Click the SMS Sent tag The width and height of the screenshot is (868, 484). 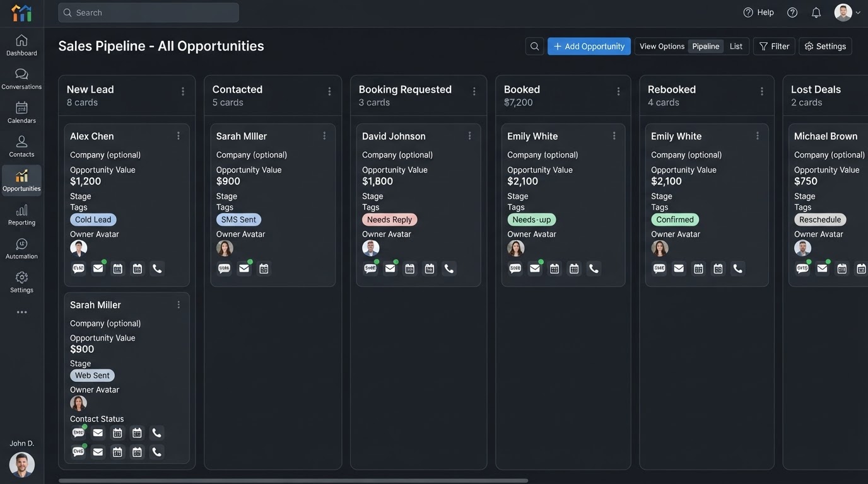click(238, 220)
